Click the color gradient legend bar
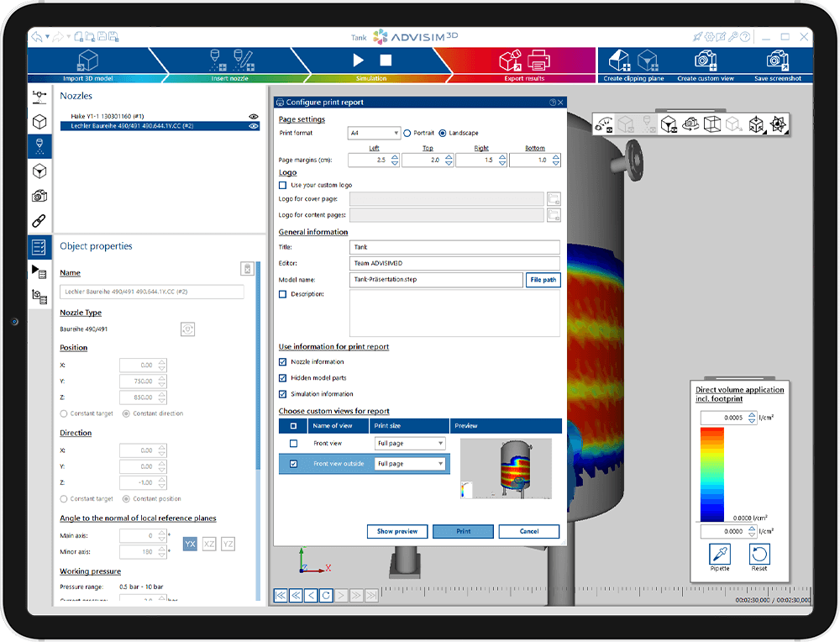This screenshot has width=840, height=642. (712, 474)
